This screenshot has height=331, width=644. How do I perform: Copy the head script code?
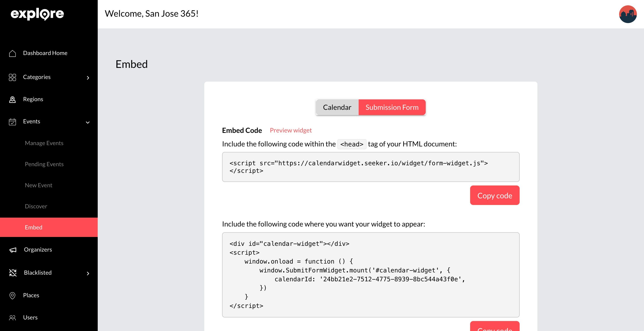point(494,195)
